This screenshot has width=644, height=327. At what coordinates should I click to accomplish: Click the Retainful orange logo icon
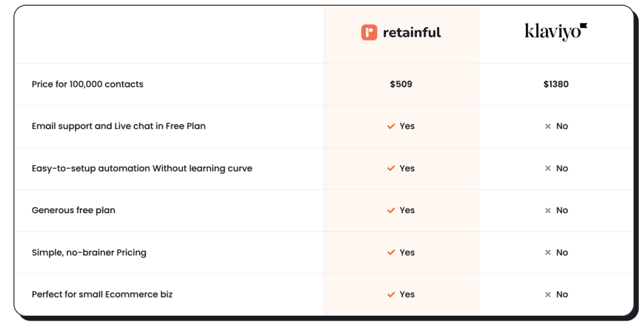point(369,33)
